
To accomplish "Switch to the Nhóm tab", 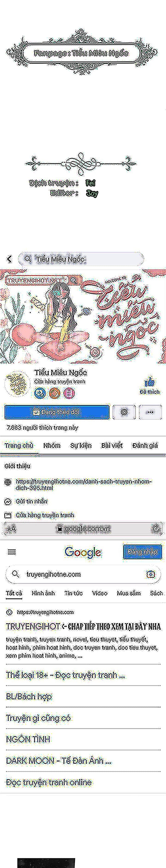I will (52, 445).
